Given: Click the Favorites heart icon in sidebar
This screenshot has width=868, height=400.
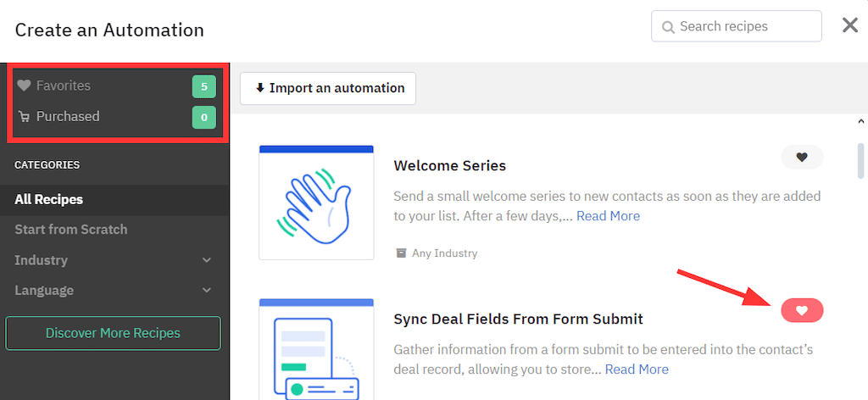Looking at the screenshot, I should coord(24,86).
